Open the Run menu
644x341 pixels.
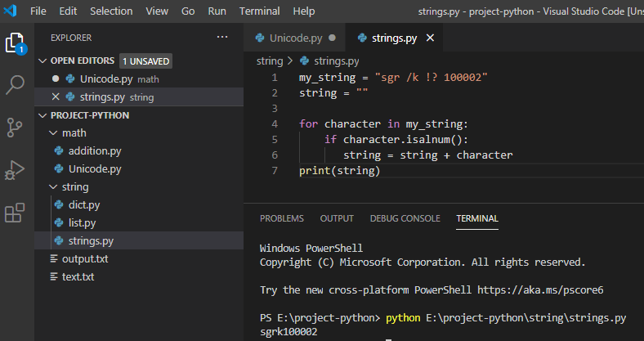point(217,11)
